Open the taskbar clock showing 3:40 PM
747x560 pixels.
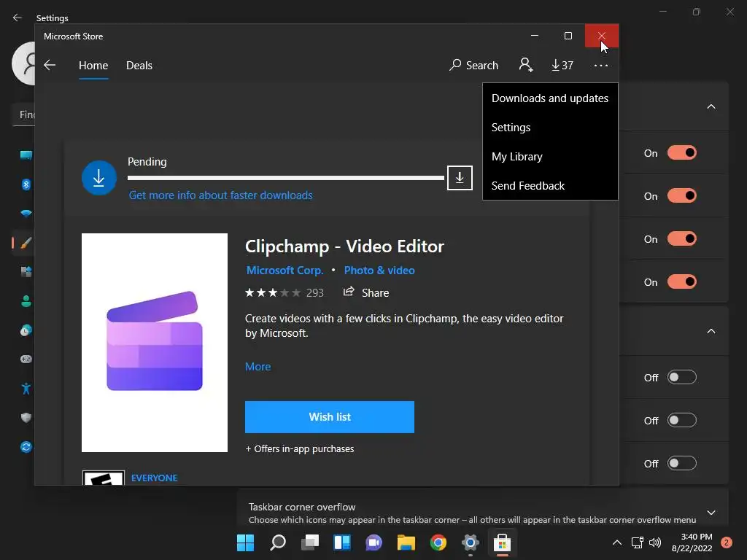tap(692, 542)
